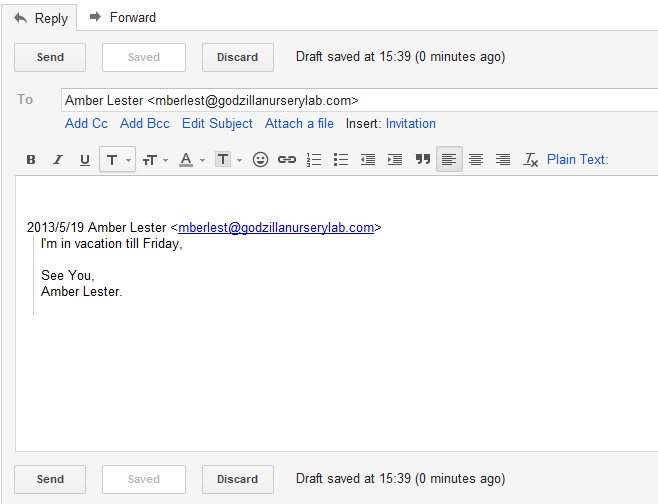Viewport: 658px width, 504px height.
Task: Switch to Plain Text mode
Action: coord(577,159)
